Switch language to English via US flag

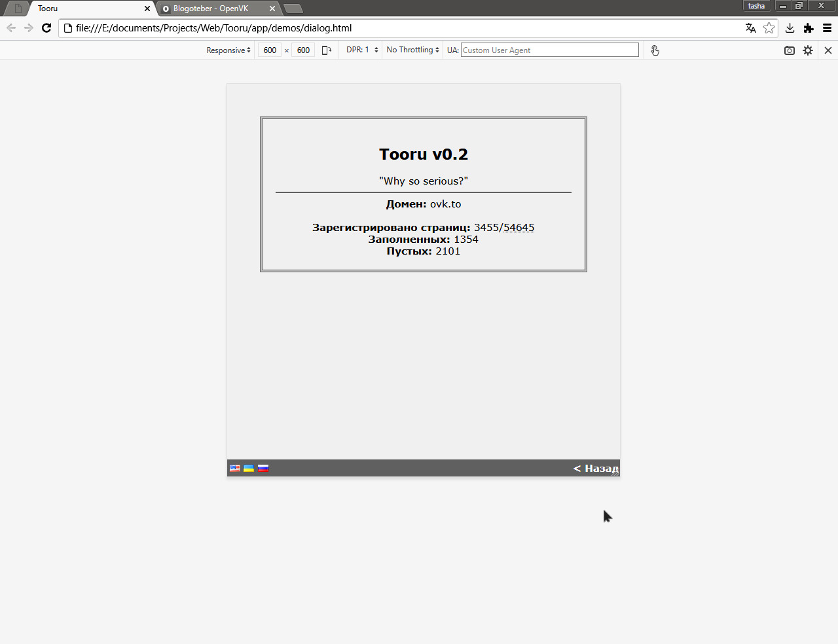[x=235, y=468]
